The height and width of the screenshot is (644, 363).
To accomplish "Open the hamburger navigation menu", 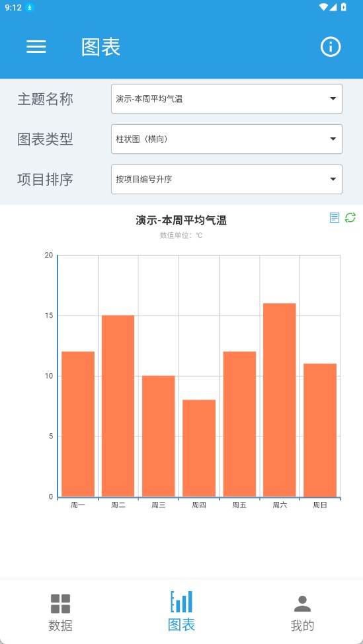I will pyautogui.click(x=36, y=47).
